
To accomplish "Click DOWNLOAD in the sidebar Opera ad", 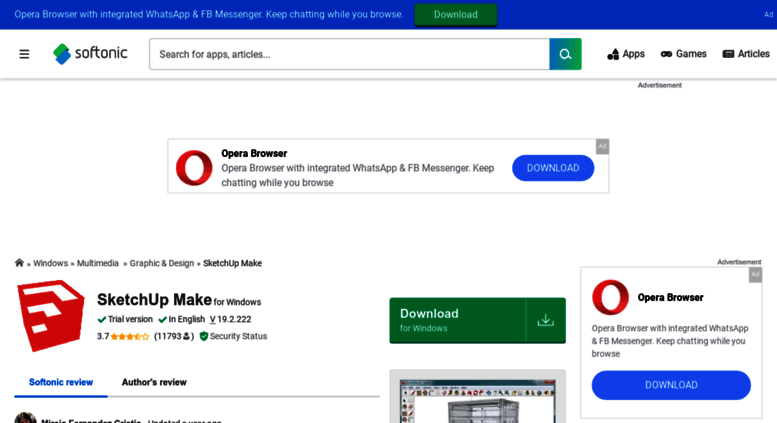I will (671, 385).
